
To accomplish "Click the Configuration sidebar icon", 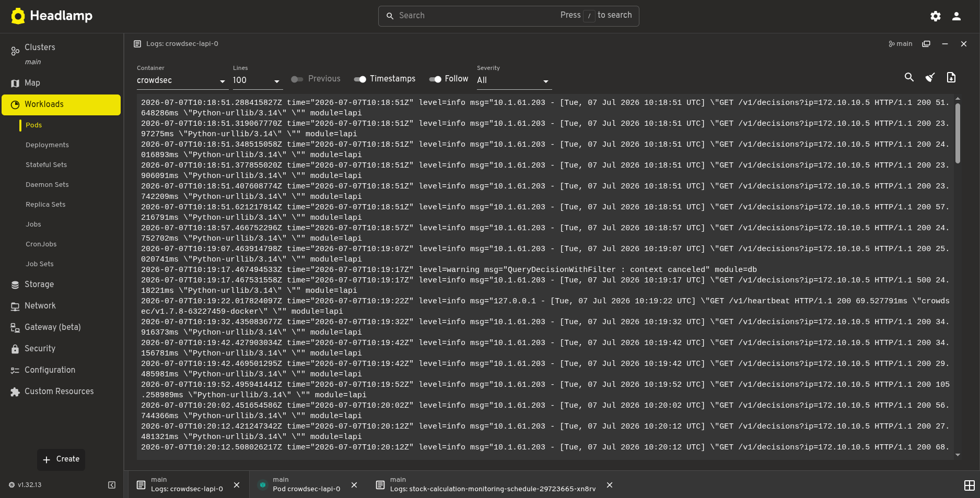I will pyautogui.click(x=15, y=370).
